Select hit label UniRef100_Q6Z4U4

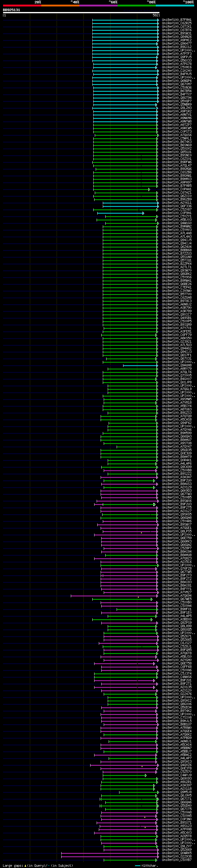[x=176, y=247]
